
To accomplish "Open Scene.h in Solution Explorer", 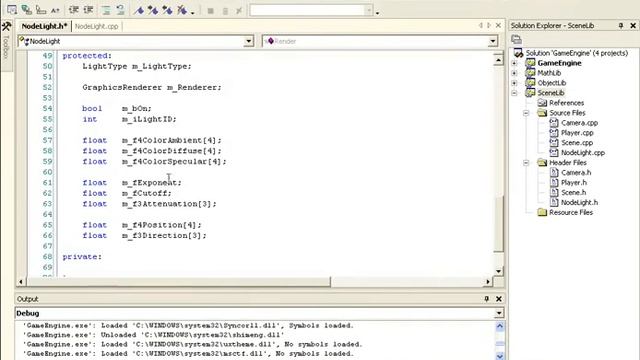I will point(573,193).
